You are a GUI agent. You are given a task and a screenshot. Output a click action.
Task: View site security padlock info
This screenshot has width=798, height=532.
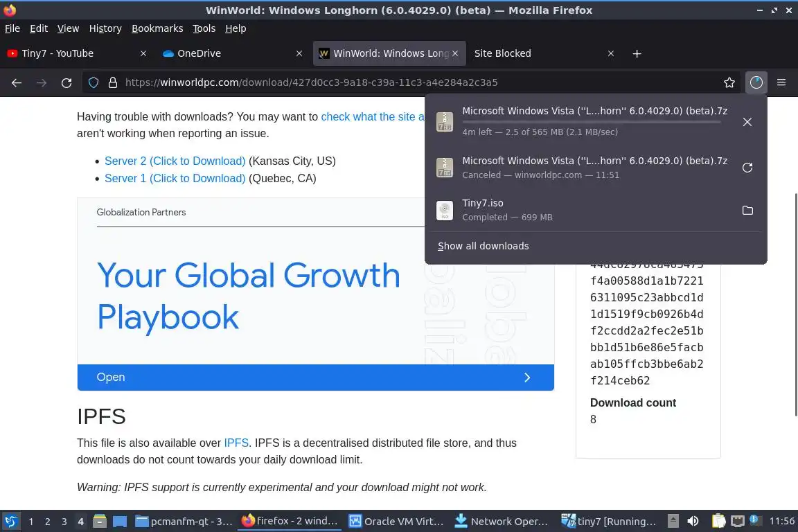point(112,82)
